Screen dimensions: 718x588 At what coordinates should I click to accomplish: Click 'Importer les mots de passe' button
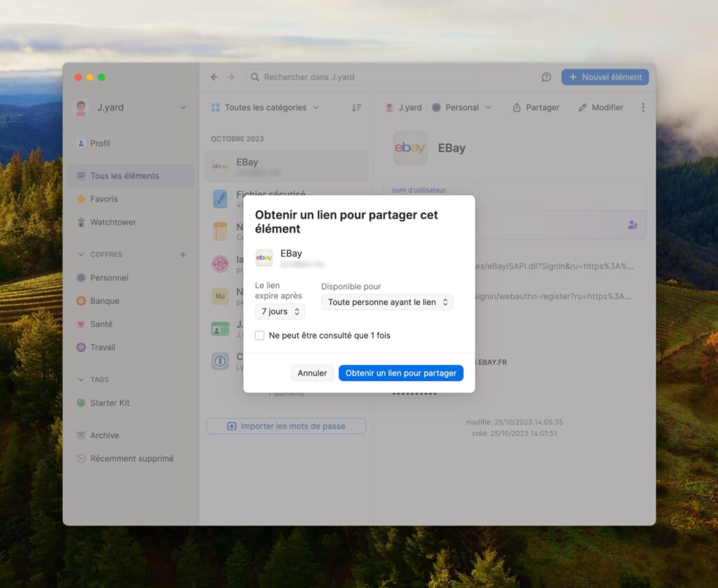click(286, 427)
